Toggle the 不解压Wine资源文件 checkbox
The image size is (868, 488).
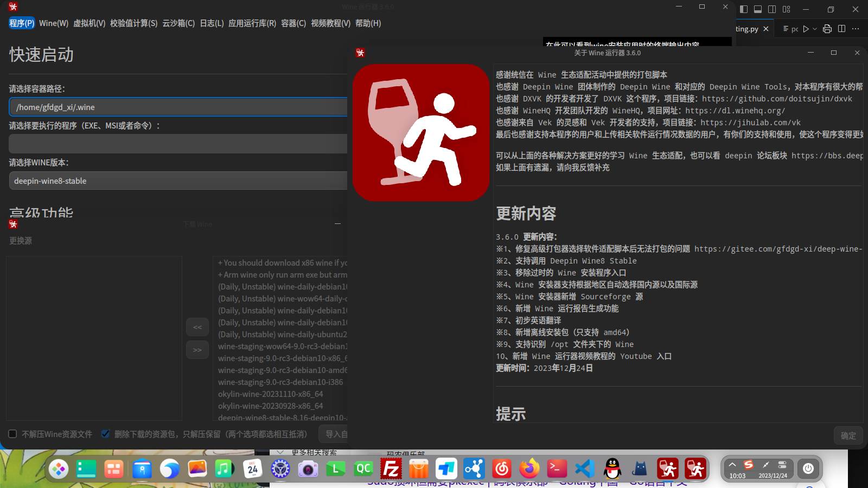pyautogui.click(x=12, y=434)
